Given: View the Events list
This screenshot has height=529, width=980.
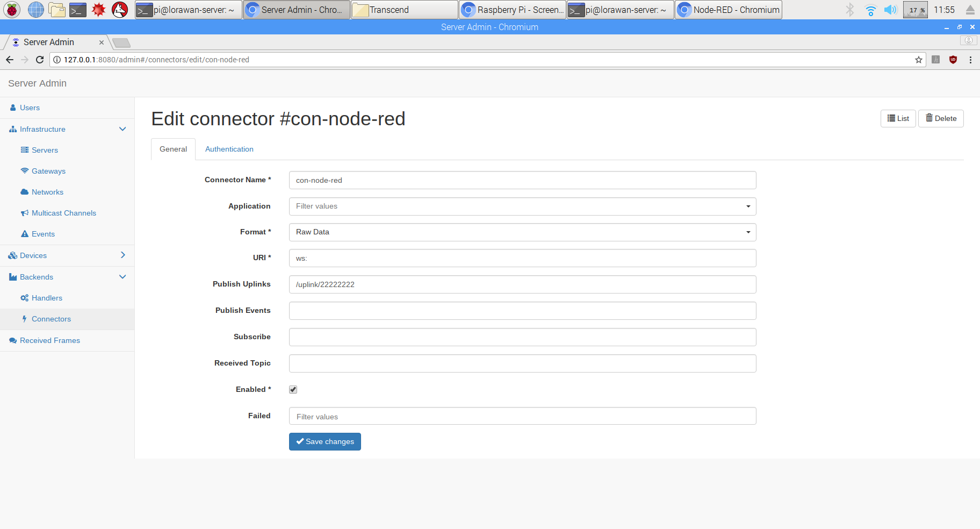Looking at the screenshot, I should pyautogui.click(x=42, y=234).
